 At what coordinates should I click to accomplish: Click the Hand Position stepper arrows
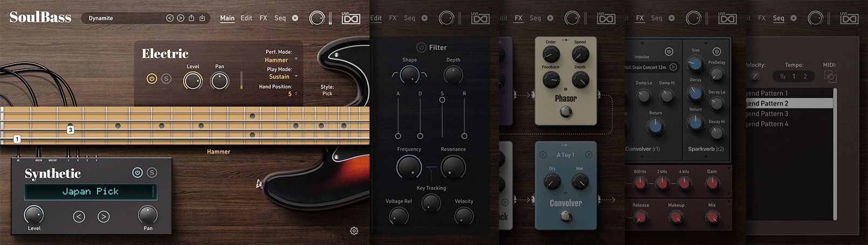[296, 94]
